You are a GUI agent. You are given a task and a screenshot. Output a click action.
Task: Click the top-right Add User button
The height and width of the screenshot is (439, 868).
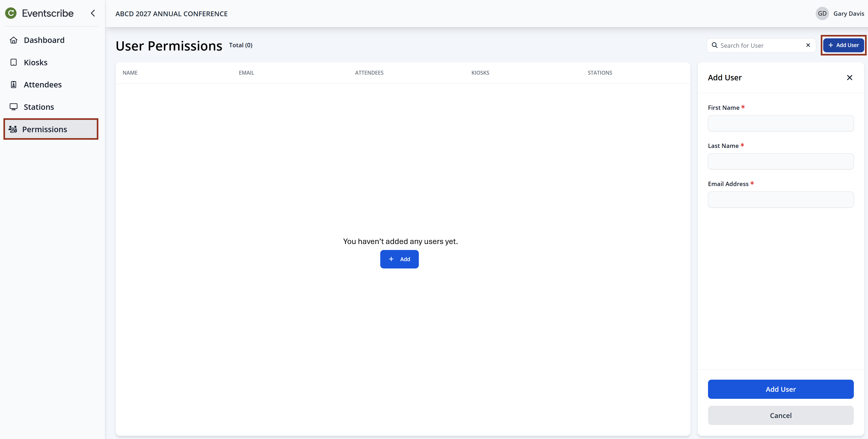pyautogui.click(x=843, y=45)
